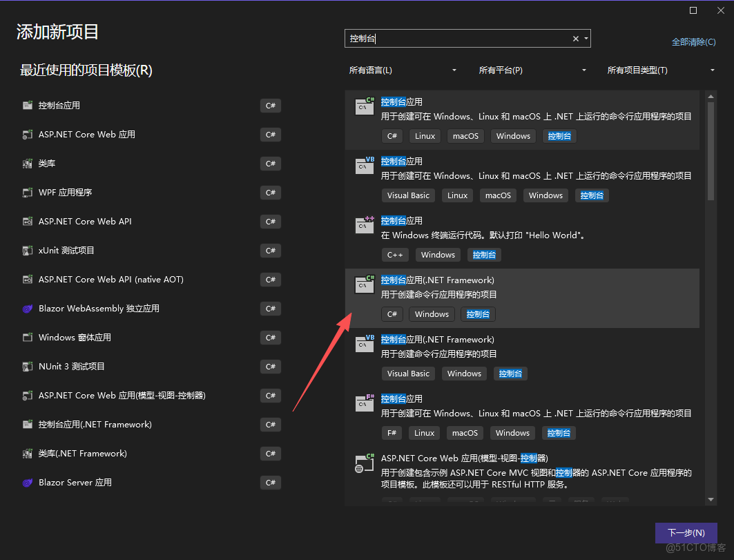
Task: Open the 所有语言(L) dropdown
Action: 404,70
